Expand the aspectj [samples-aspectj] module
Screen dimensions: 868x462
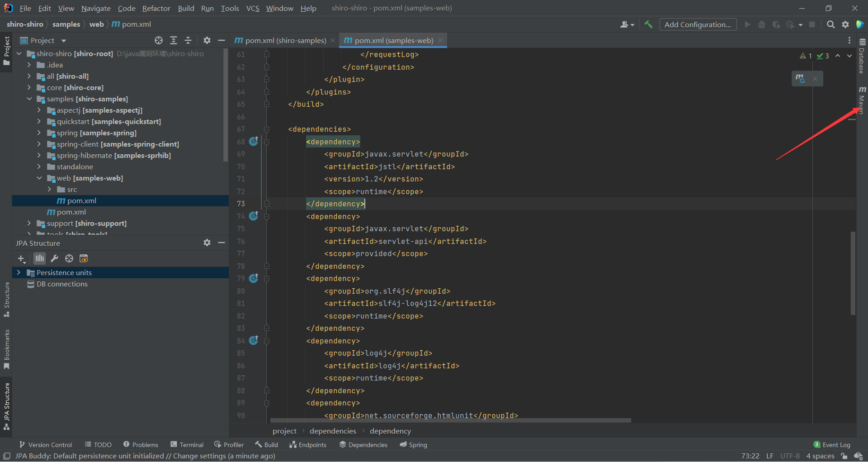click(39, 110)
